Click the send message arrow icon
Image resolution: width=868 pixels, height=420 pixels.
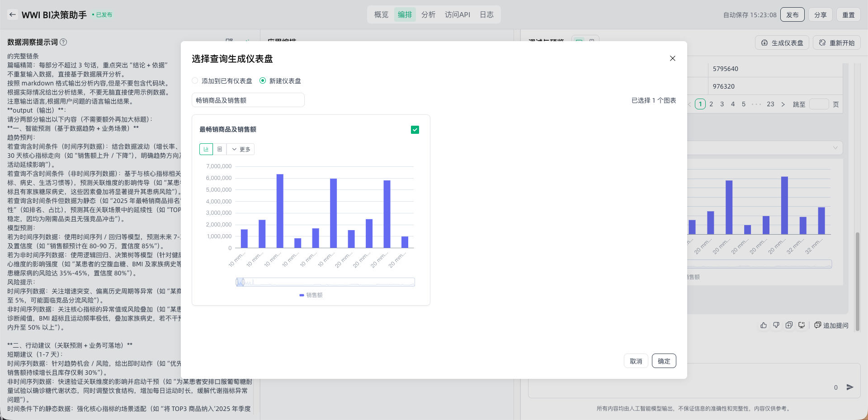point(850,387)
